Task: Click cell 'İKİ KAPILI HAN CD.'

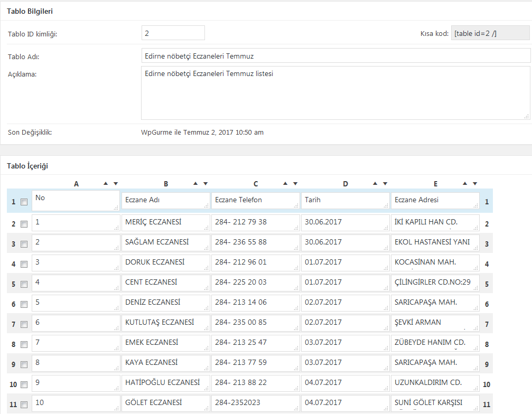Action: click(x=435, y=223)
